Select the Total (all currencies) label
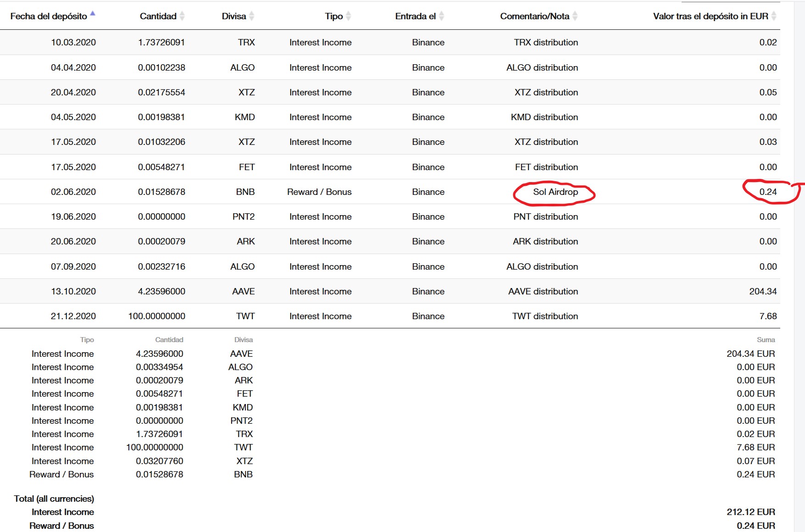 [x=54, y=499]
